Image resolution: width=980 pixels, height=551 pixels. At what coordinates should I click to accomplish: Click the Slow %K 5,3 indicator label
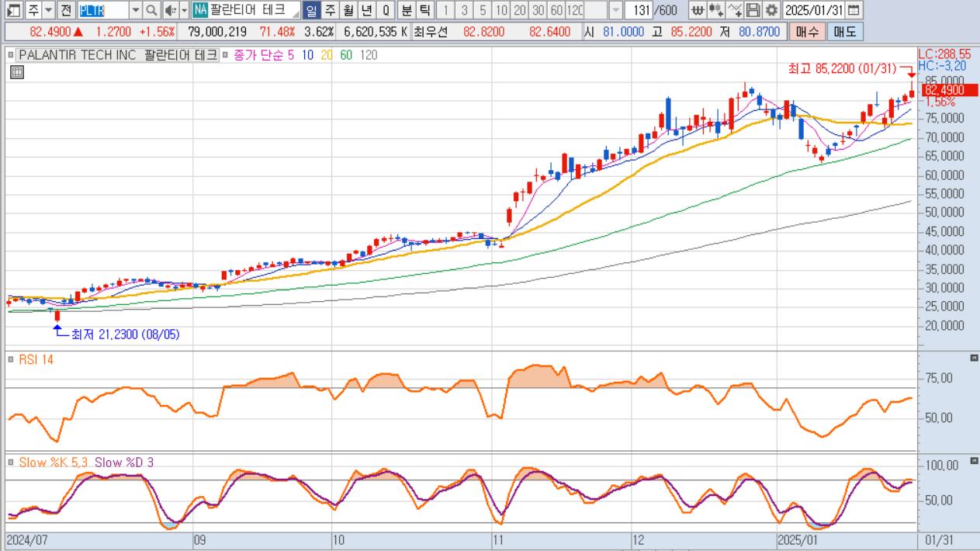[x=53, y=462]
